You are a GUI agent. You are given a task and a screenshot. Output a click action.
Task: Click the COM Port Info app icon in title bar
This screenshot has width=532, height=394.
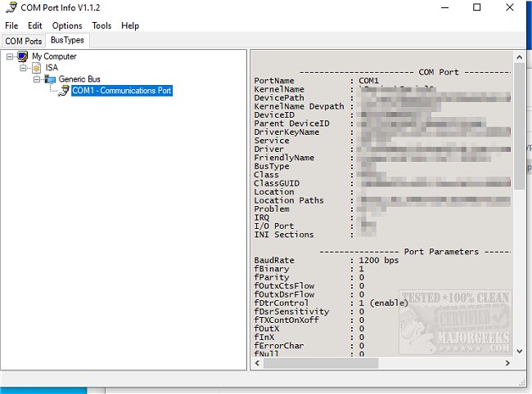[11, 7]
